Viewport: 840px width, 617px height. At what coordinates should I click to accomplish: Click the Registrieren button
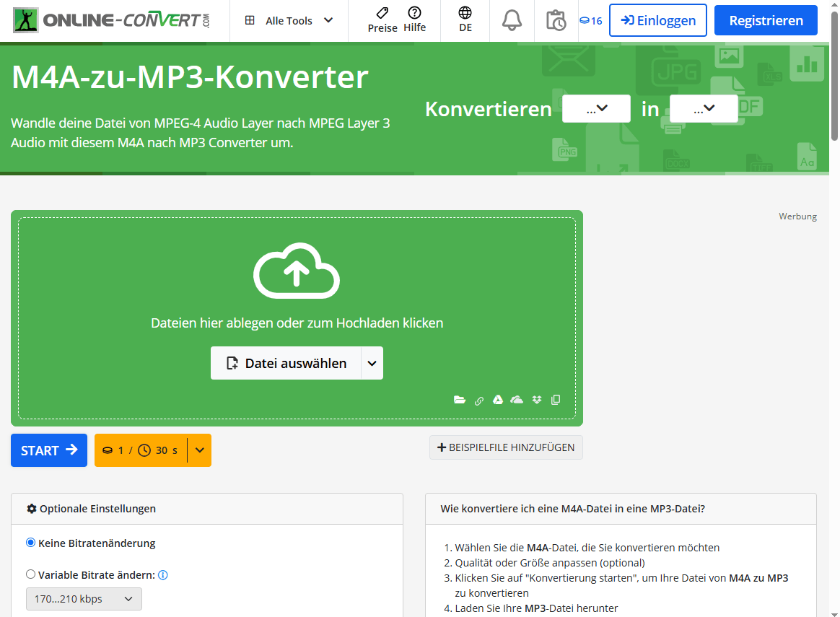(x=766, y=20)
